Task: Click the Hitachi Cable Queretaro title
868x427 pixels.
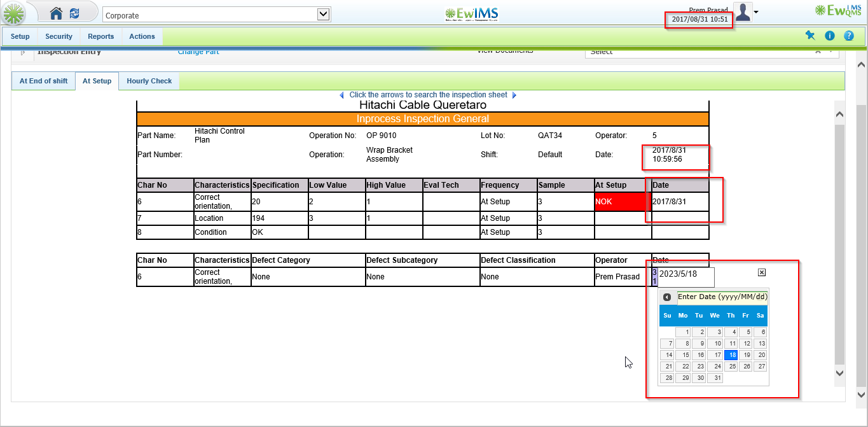Action: (x=423, y=105)
